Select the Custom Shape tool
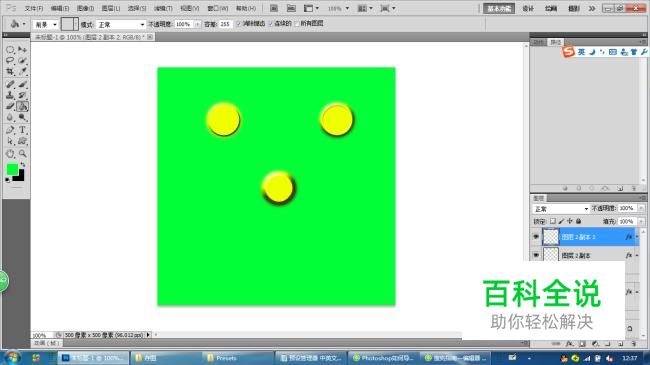This screenshot has width=650, height=365. point(22,141)
